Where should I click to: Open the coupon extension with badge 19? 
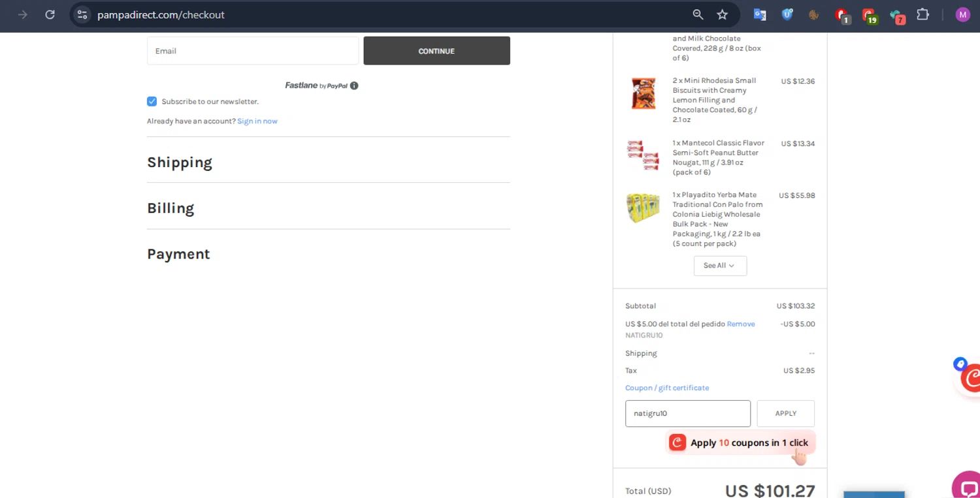pyautogui.click(x=869, y=16)
